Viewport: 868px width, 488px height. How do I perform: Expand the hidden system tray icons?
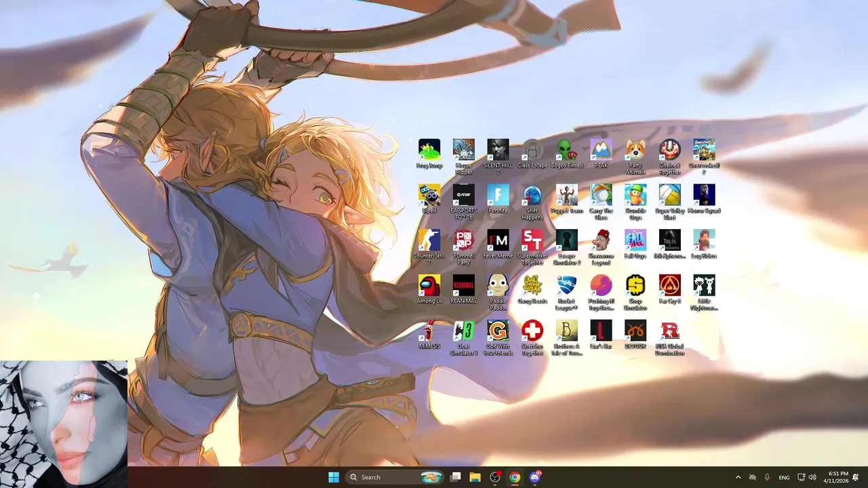coord(738,477)
